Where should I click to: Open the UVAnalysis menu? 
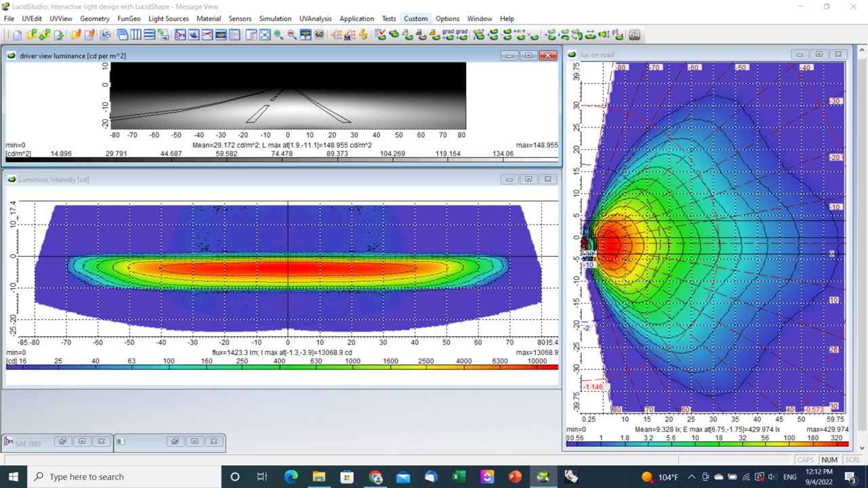[315, 18]
